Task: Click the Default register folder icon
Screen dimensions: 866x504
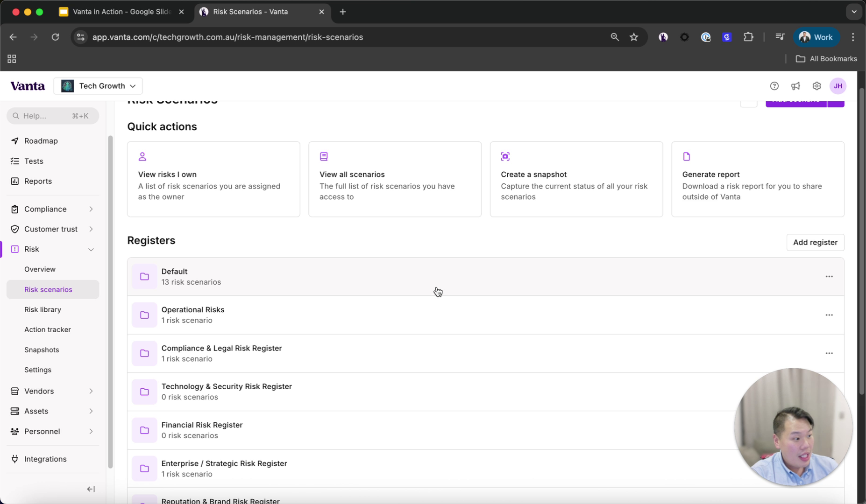Action: pyautogui.click(x=144, y=276)
